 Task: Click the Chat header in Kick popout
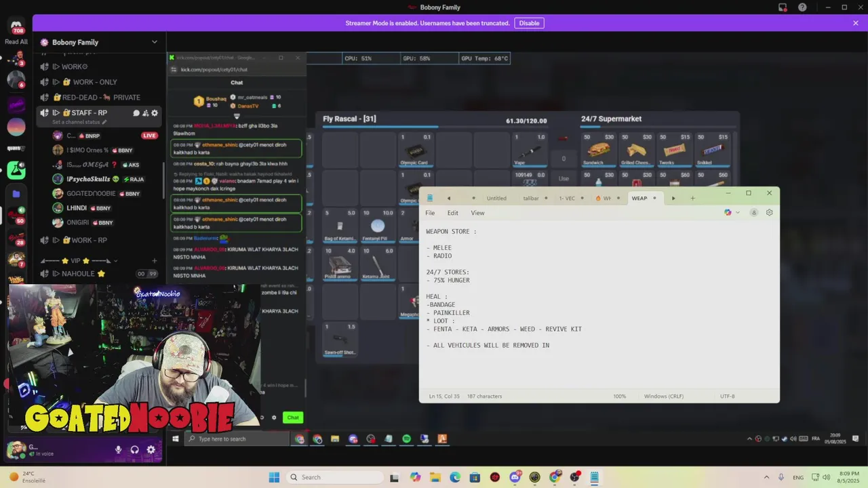coord(237,83)
